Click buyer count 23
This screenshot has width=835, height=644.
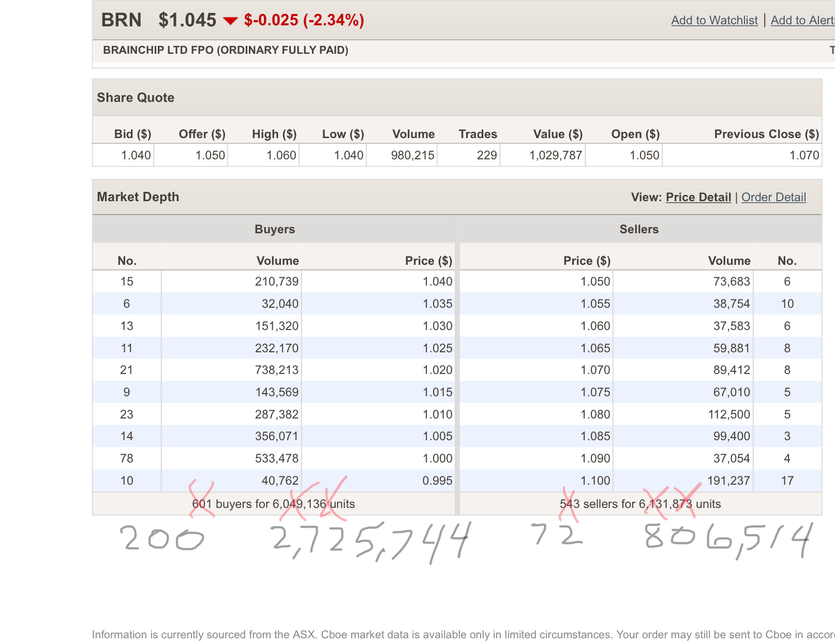[127, 414]
